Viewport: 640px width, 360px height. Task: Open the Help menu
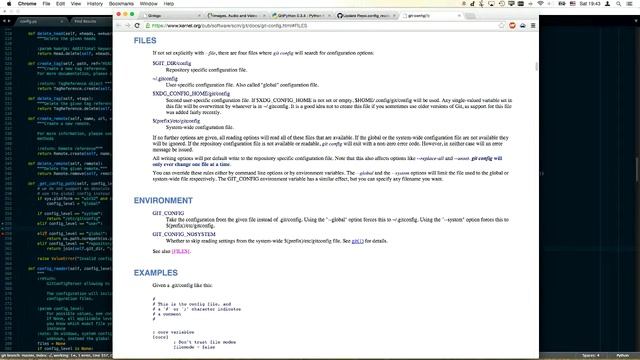pos(169,4)
